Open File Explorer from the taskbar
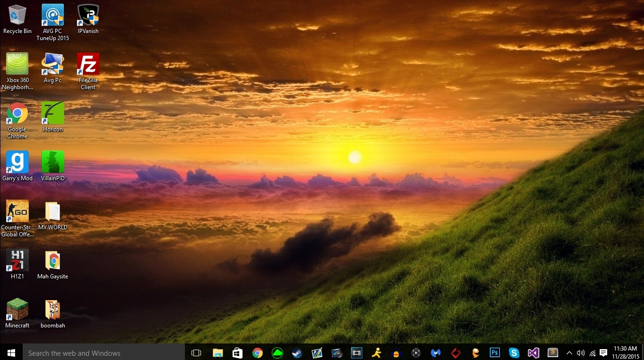The width and height of the screenshot is (644, 360). pos(217,353)
